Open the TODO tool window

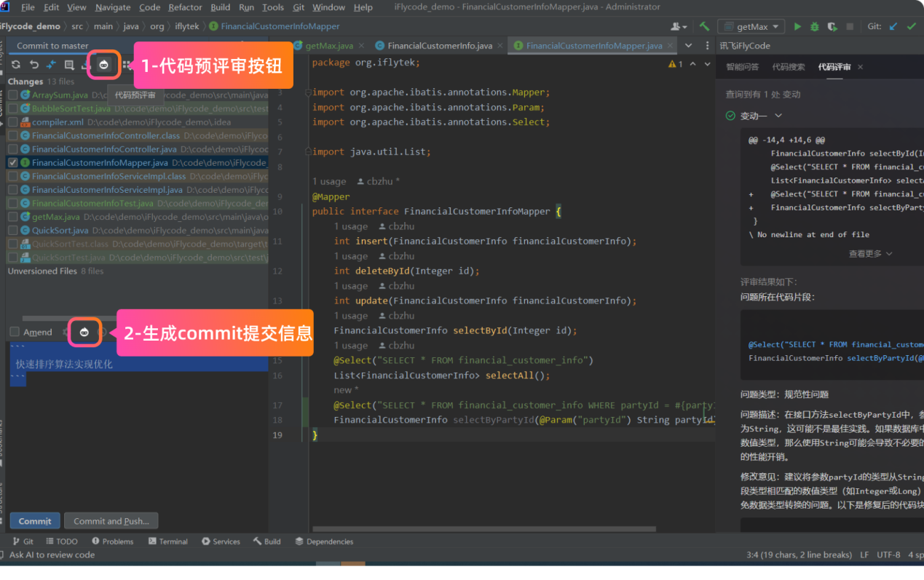click(61, 541)
